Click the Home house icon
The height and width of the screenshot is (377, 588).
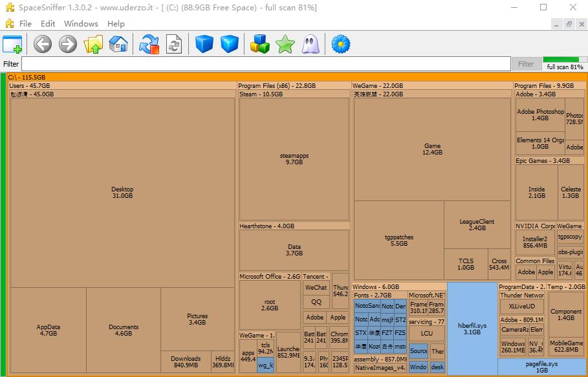pyautogui.click(x=118, y=44)
